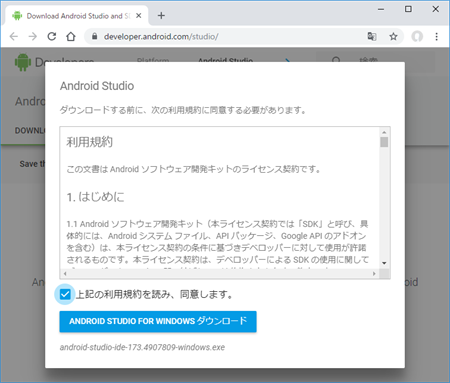Open the user profile avatar icon
Image resolution: width=450 pixels, height=383 pixels.
[x=417, y=36]
